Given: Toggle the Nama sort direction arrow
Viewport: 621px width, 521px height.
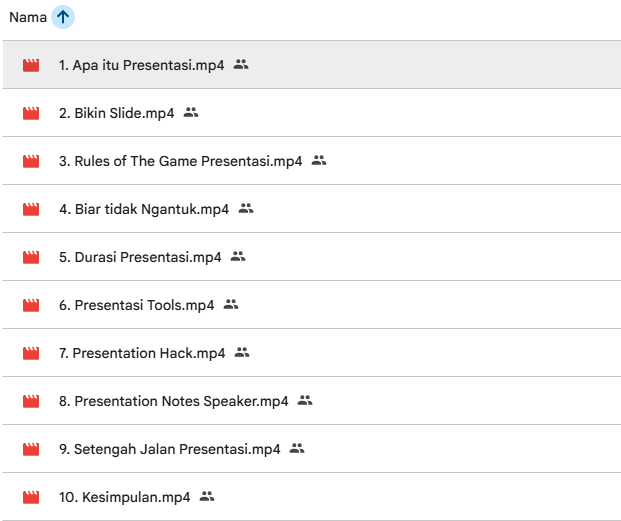Looking at the screenshot, I should click(x=63, y=17).
